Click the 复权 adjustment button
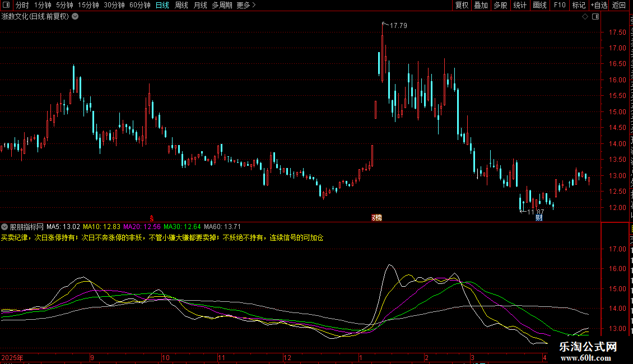Image resolution: width=633 pixels, height=364 pixels. click(x=462, y=5)
